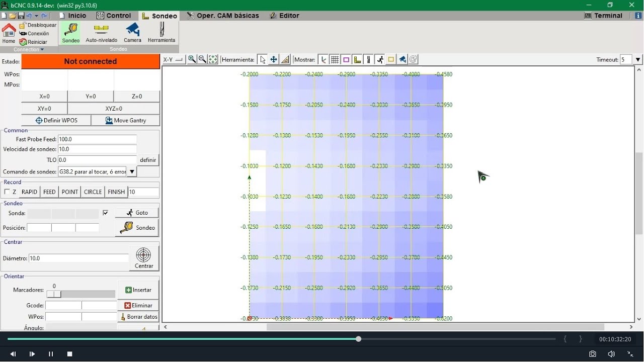Expand the Connection group menu
The width and height of the screenshot is (644, 362).
[29, 49]
